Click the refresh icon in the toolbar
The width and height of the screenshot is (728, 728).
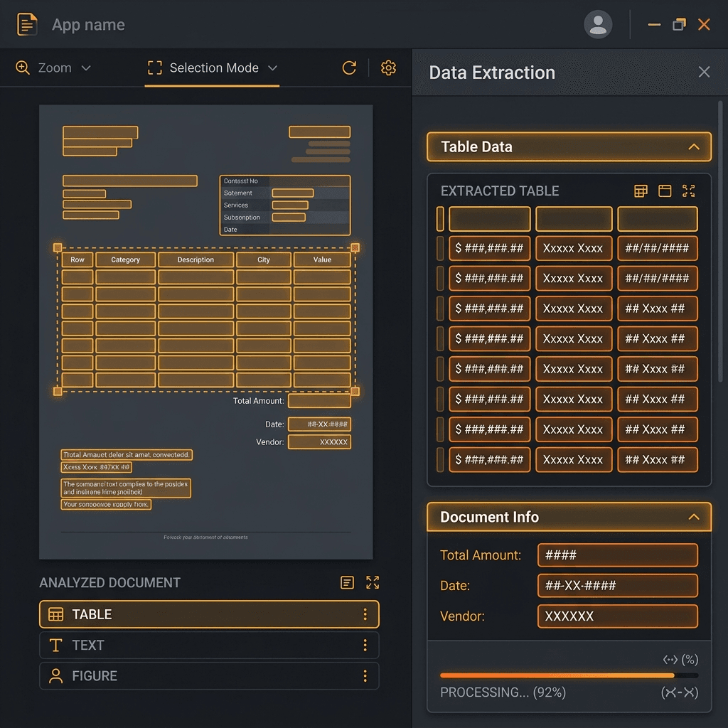(349, 68)
